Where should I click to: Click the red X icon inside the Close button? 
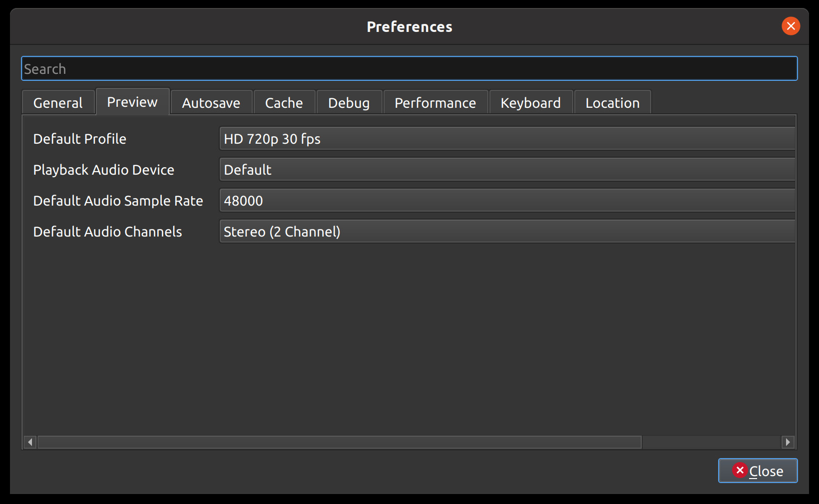[x=741, y=471]
